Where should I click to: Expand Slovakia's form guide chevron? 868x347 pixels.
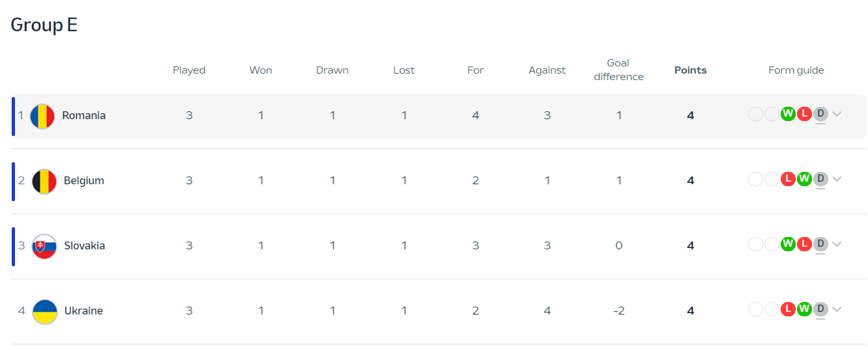click(837, 244)
